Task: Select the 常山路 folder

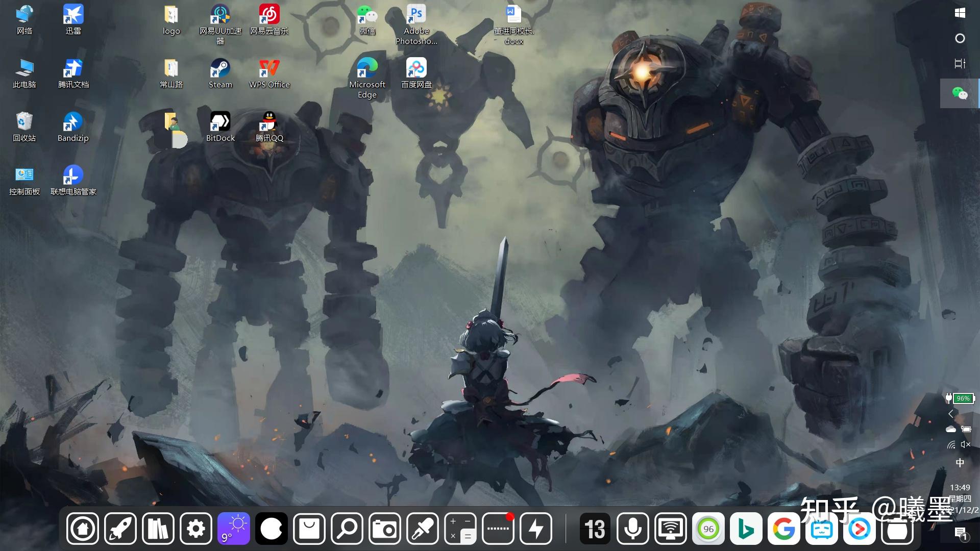Action: (x=171, y=73)
